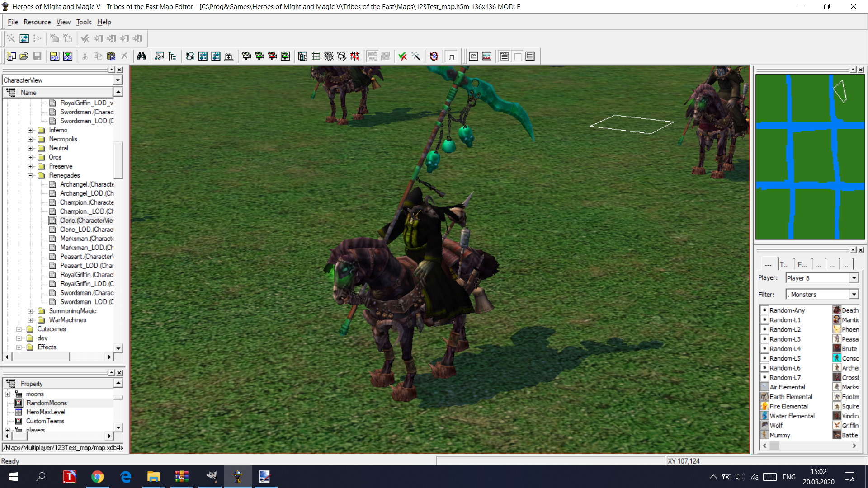Expand the Inferno folder

pos(30,130)
